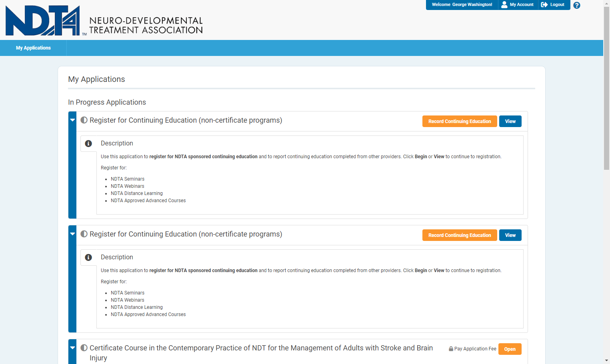This screenshot has height=364, width=610.
Task: Click NDTA Seminars in first application list
Action: pyautogui.click(x=128, y=179)
